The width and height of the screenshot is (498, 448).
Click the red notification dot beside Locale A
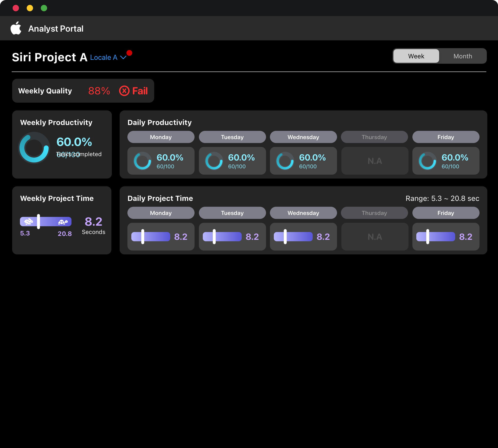[x=129, y=53]
